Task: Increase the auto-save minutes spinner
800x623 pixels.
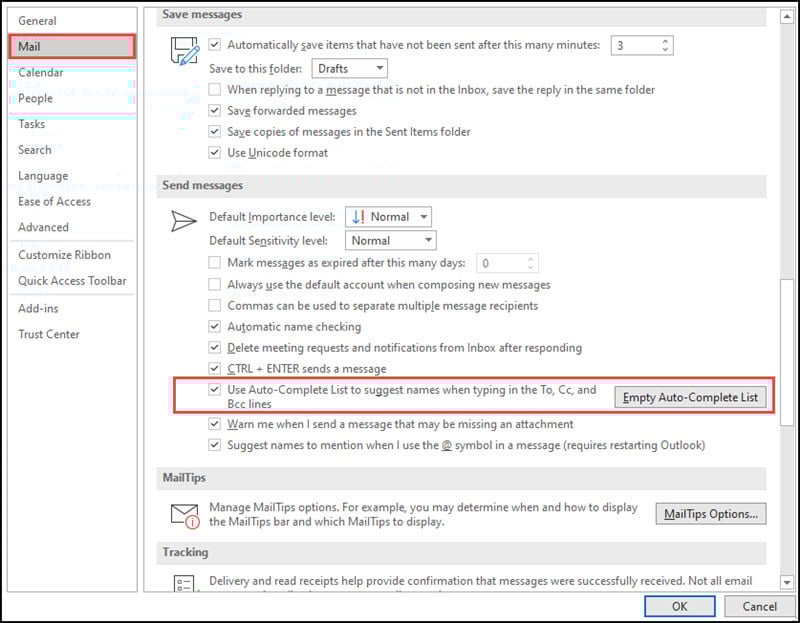Action: (x=665, y=41)
